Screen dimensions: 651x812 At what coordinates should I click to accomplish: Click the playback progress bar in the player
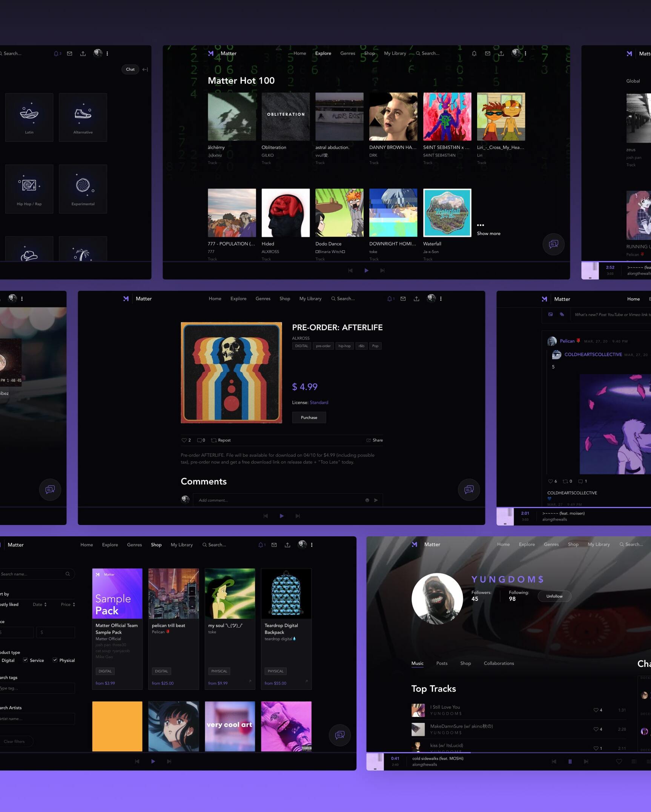[471, 751]
